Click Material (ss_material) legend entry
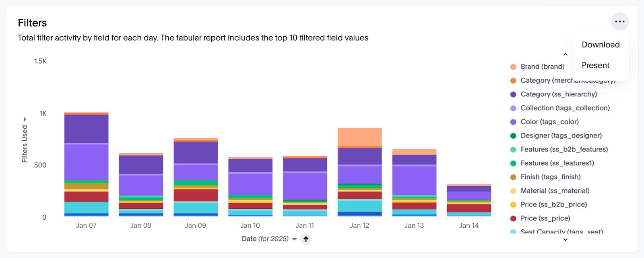Image resolution: width=644 pixels, height=258 pixels. pos(550,191)
